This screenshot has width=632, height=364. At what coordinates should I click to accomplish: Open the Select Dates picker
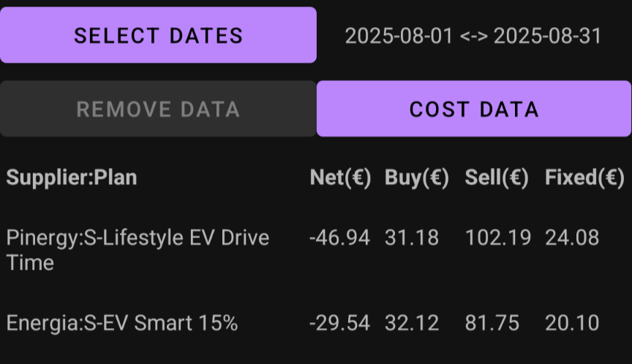(158, 35)
